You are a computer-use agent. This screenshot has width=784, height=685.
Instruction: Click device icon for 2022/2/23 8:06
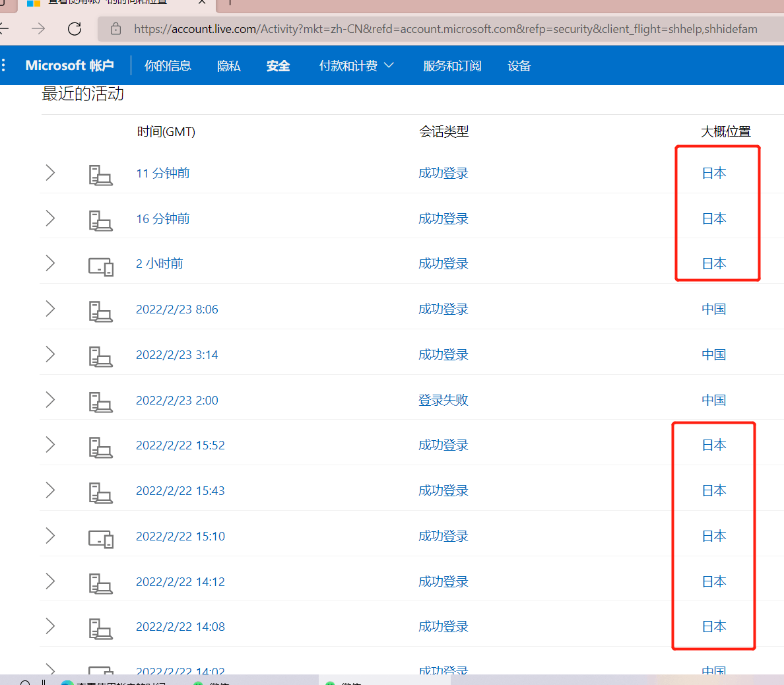point(100,311)
